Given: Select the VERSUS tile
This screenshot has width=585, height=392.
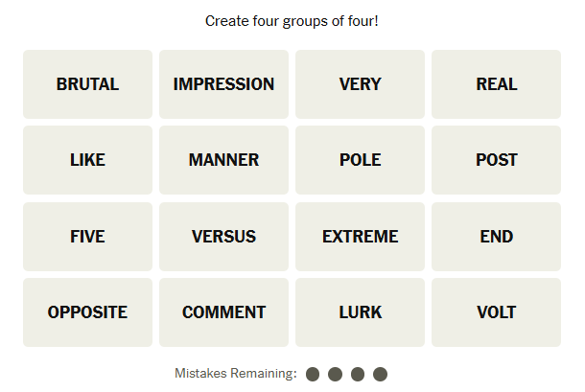Looking at the screenshot, I should point(223,237).
